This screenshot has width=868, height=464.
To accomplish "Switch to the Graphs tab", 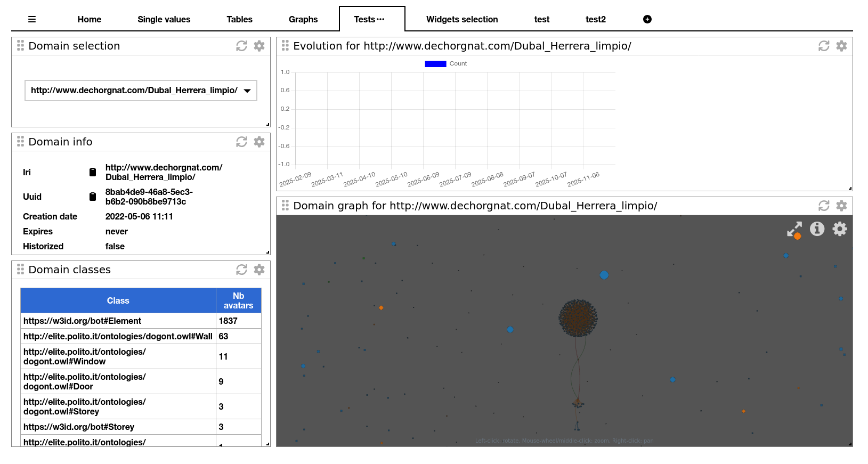I will [x=303, y=19].
